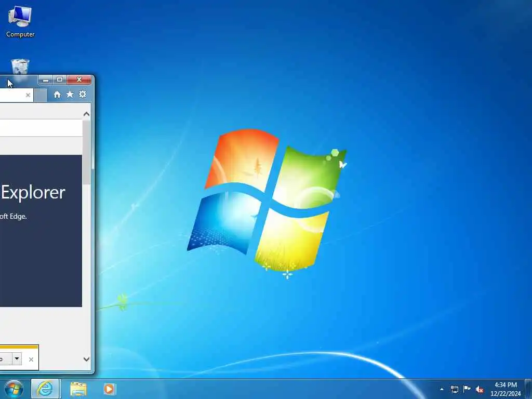Viewport: 532px width, 399px height.
Task: Open the notification bar dropdown arrow
Action: (x=17, y=358)
